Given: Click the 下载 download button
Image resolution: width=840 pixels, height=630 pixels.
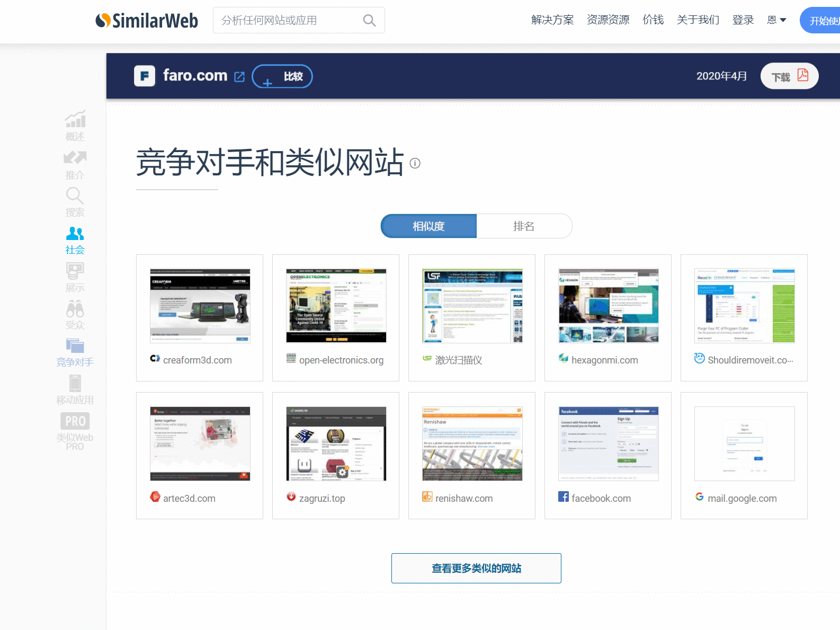Looking at the screenshot, I should (x=789, y=76).
